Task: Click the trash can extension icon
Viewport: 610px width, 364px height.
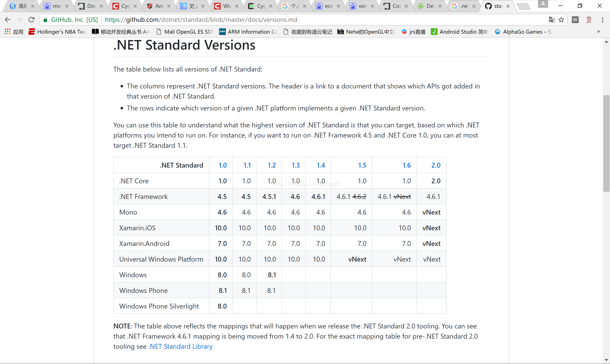Action: (x=589, y=20)
